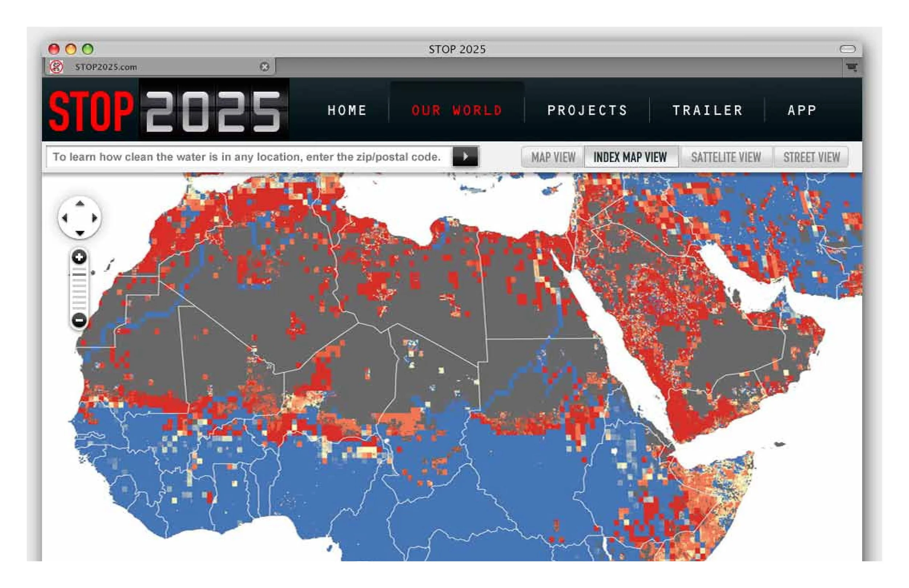Click the toolbar pill button in title bar
The image size is (909, 588).
[x=848, y=49]
